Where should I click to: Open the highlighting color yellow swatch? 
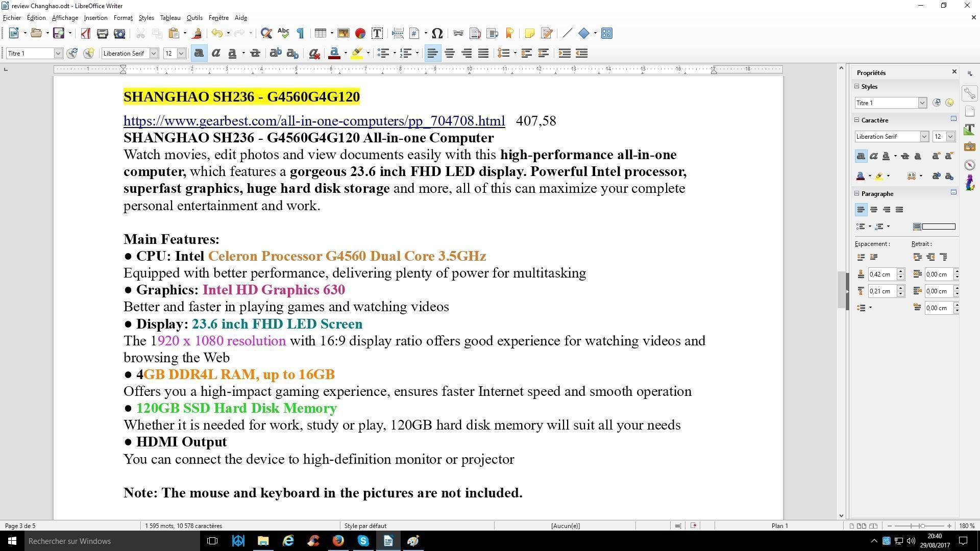click(357, 54)
